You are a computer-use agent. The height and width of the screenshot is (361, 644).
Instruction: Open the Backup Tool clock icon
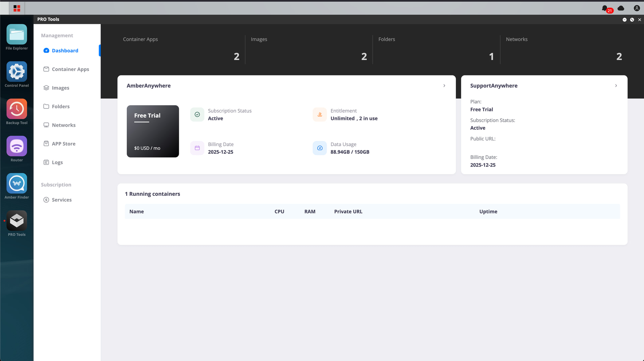[17, 109]
